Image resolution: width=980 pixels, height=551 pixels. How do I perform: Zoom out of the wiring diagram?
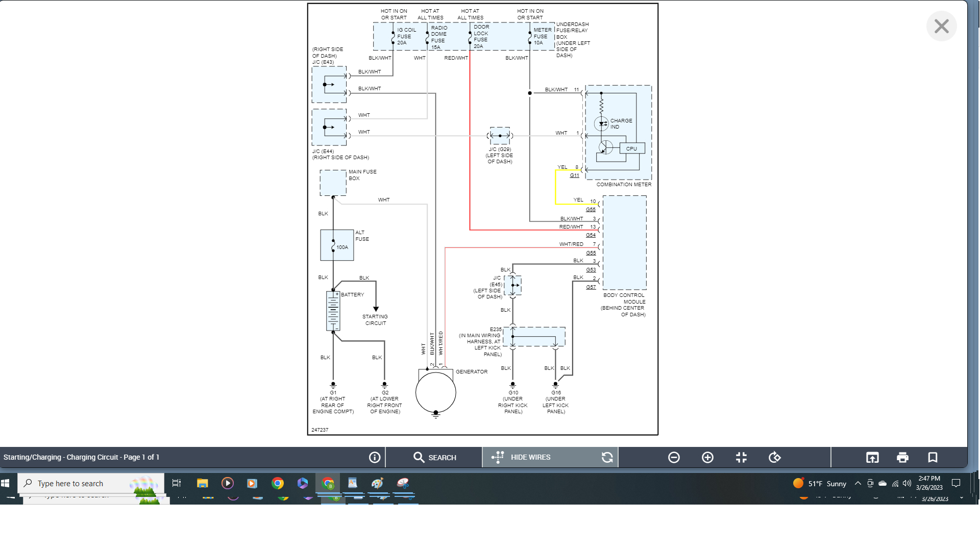[x=674, y=458]
